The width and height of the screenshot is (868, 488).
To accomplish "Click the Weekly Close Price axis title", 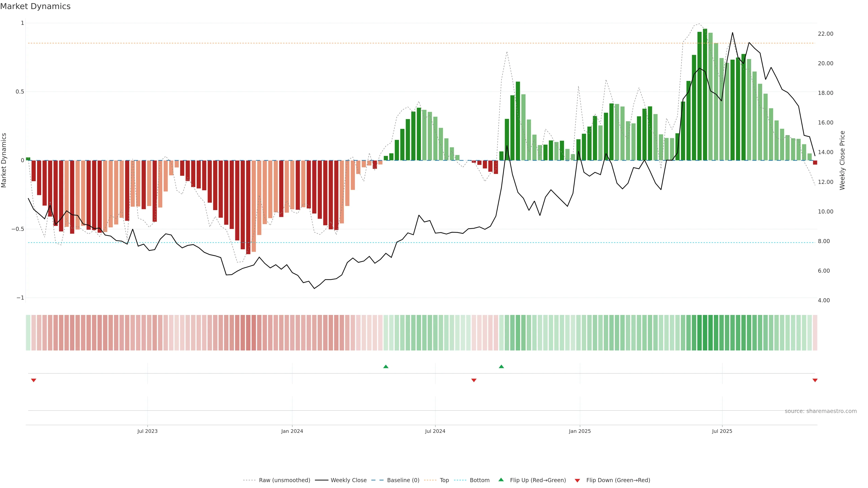I will (x=842, y=160).
